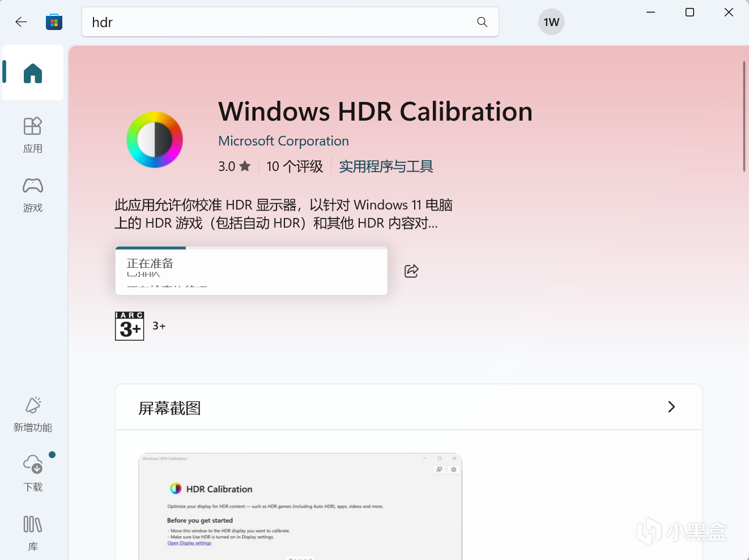Open the Home tab in sidebar
The image size is (749, 560).
(x=33, y=72)
